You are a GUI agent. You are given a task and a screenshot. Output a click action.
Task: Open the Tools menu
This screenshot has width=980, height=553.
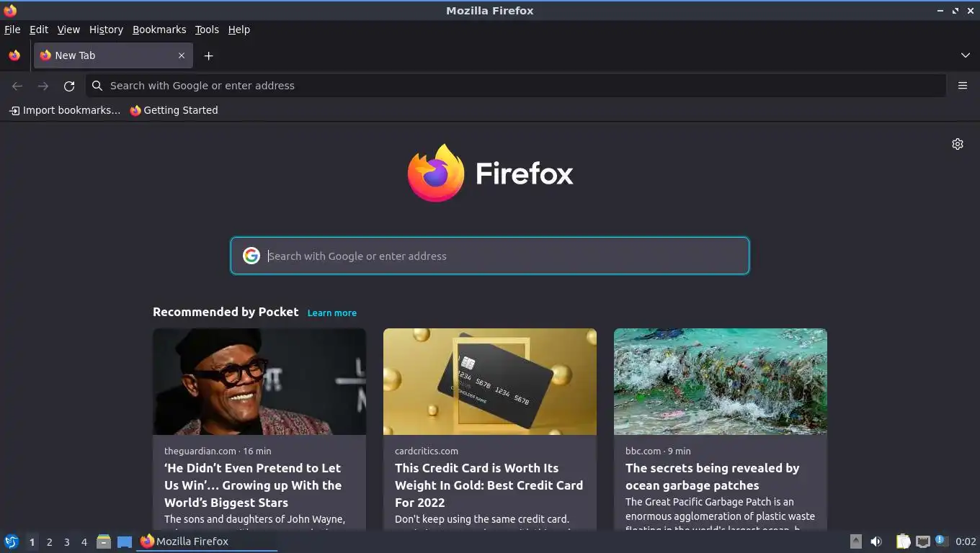pyautogui.click(x=207, y=30)
